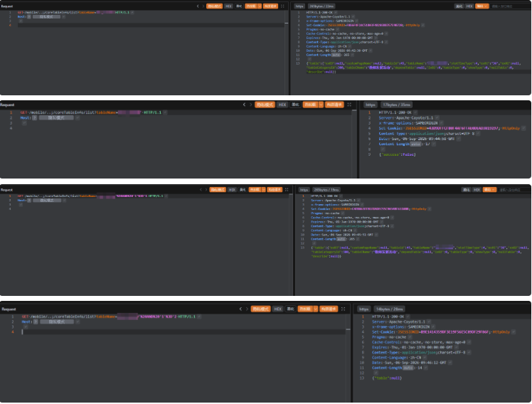Image resolution: width=532 pixels, height=404 pixels.
Task: Click rightmost orange button in bottom Request toolbar
Action: click(x=329, y=309)
